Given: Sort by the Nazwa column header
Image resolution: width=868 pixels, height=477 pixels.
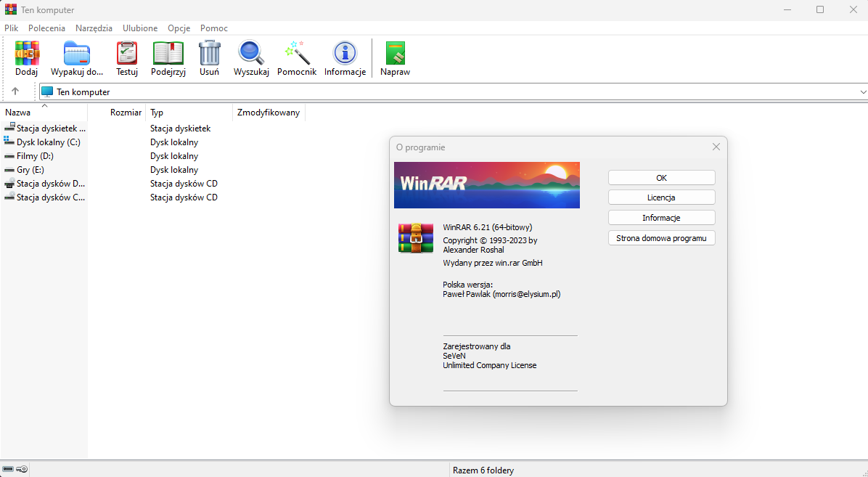Looking at the screenshot, I should [x=44, y=113].
